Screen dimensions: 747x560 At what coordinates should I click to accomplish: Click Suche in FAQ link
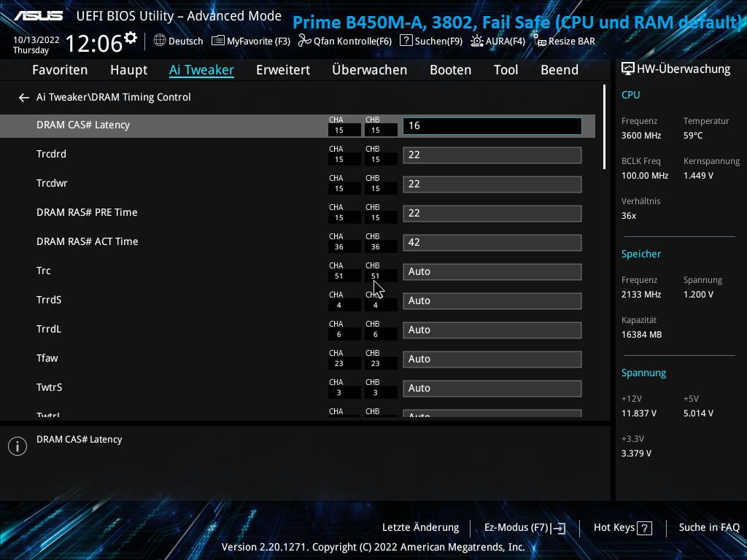[709, 528]
